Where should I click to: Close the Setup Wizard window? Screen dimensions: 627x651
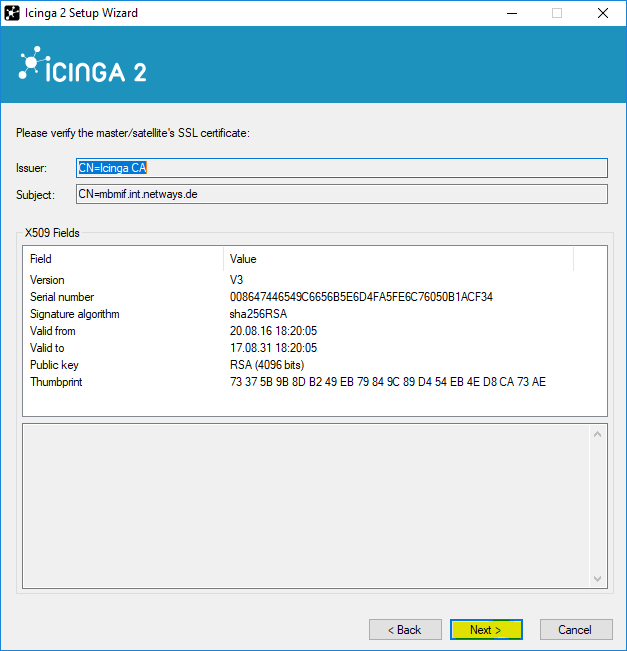click(x=603, y=13)
